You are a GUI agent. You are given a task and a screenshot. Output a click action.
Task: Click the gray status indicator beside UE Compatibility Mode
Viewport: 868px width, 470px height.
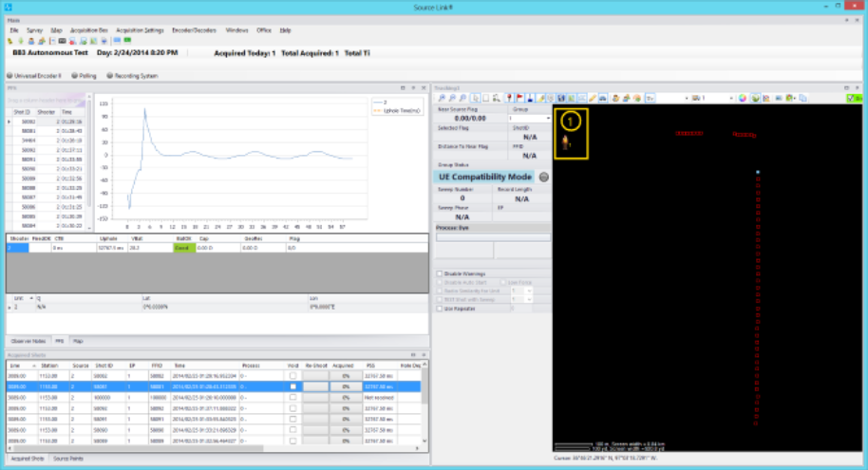(x=544, y=177)
